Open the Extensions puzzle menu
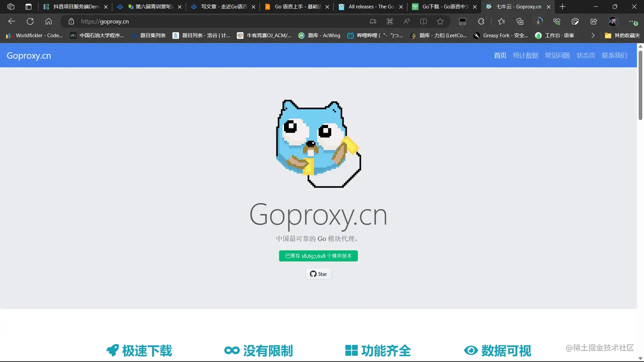The height and width of the screenshot is (362, 644). pos(481,21)
